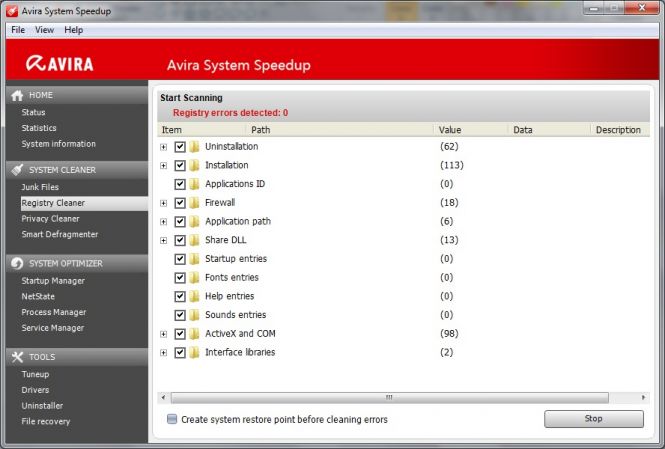The height and width of the screenshot is (449, 665).
Task: Open NetState in sidebar
Action: click(x=38, y=296)
